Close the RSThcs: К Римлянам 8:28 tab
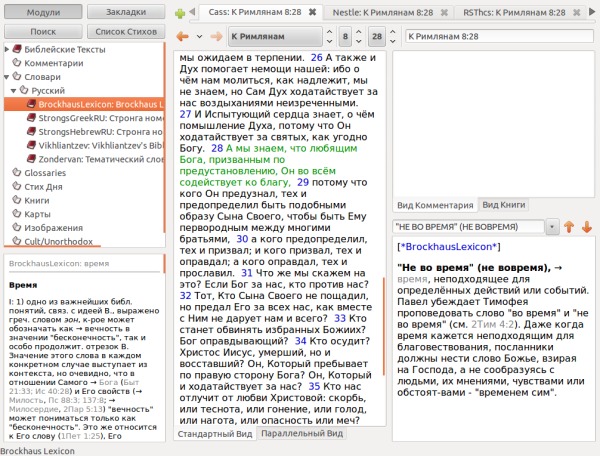This screenshot has width=600, height=456. coord(576,13)
